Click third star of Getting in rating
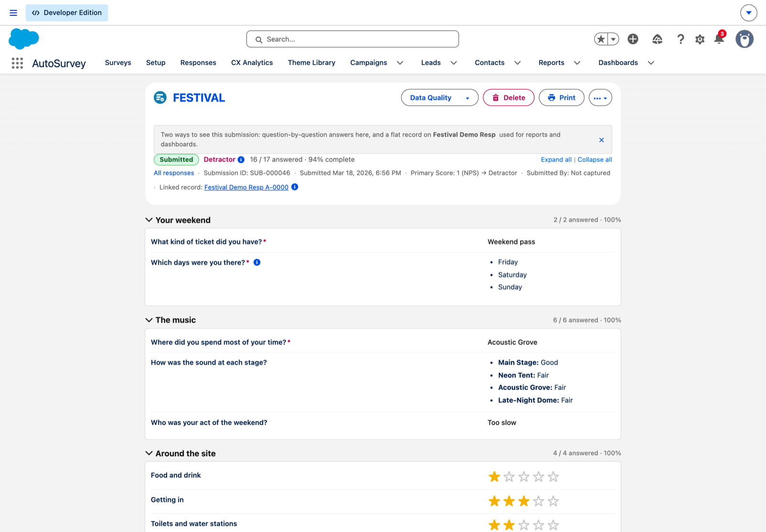This screenshot has width=766, height=532. tap(524, 501)
